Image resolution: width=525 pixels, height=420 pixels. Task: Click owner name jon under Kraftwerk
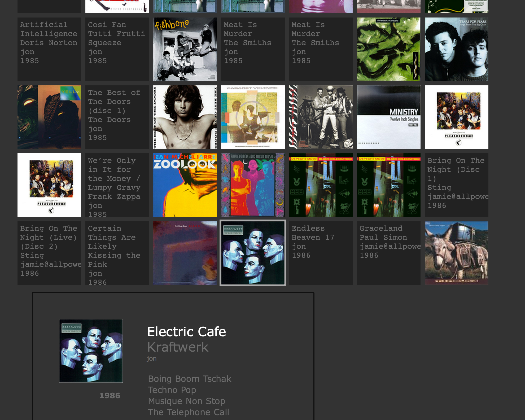pos(152,358)
